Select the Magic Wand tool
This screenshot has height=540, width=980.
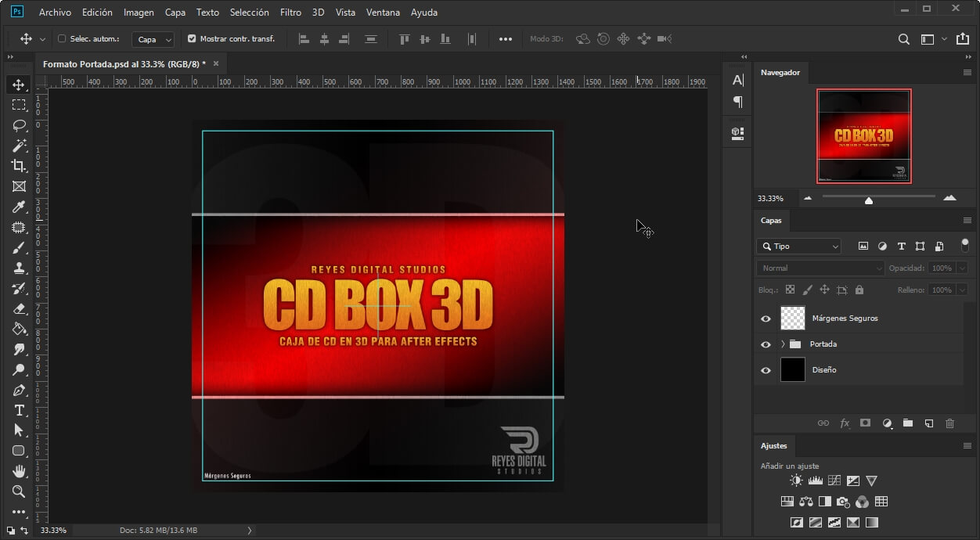(19, 146)
